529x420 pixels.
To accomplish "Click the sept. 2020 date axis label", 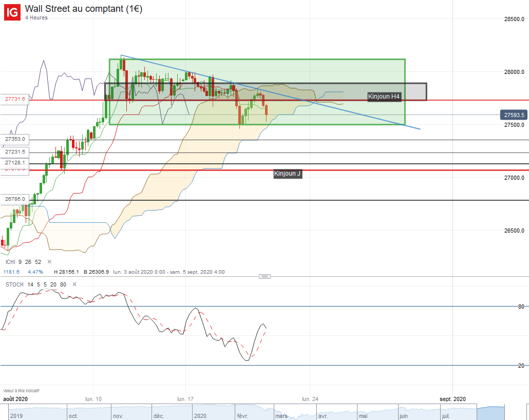I will [452, 399].
